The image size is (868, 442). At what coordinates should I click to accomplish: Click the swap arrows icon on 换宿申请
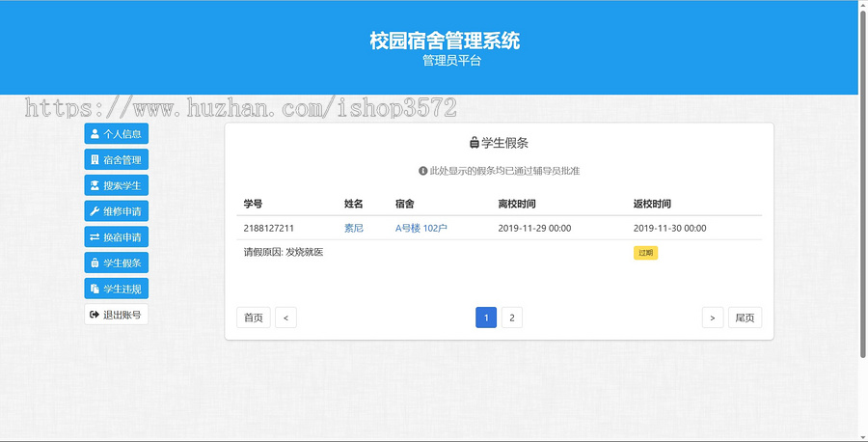95,237
